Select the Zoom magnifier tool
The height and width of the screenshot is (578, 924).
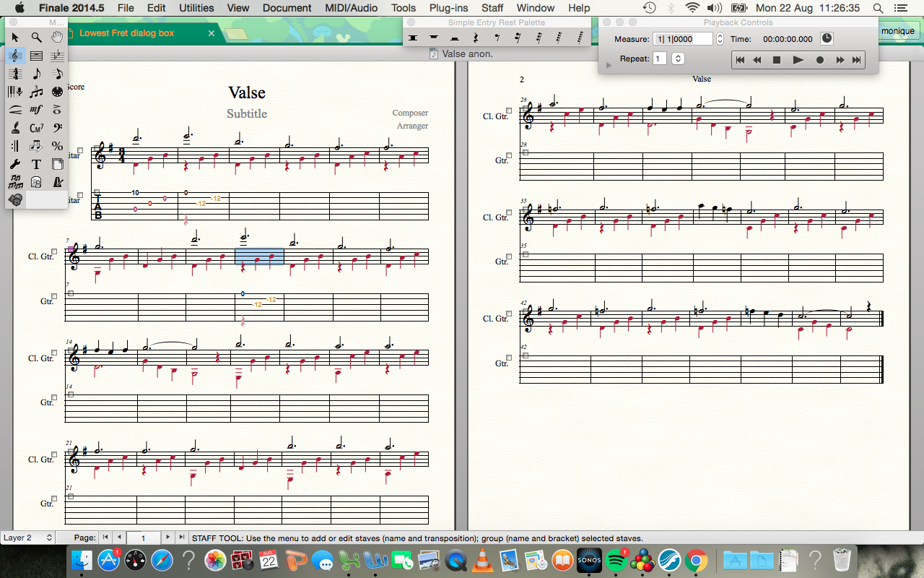[36, 38]
